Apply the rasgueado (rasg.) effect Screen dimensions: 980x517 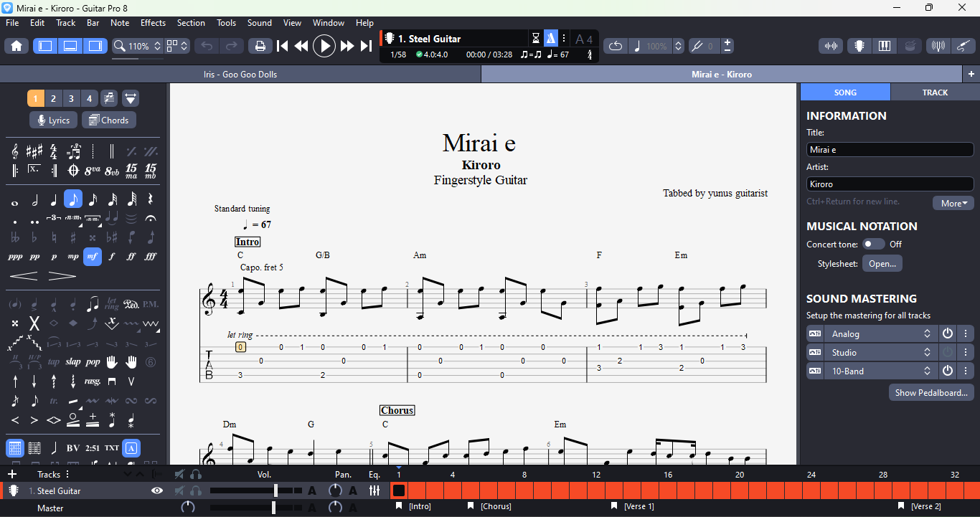tap(93, 381)
